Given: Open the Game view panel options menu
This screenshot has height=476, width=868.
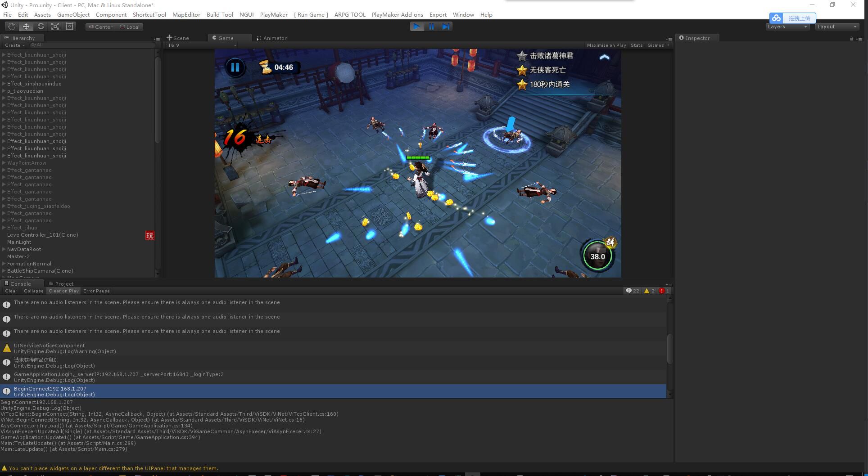Looking at the screenshot, I should click(669, 39).
